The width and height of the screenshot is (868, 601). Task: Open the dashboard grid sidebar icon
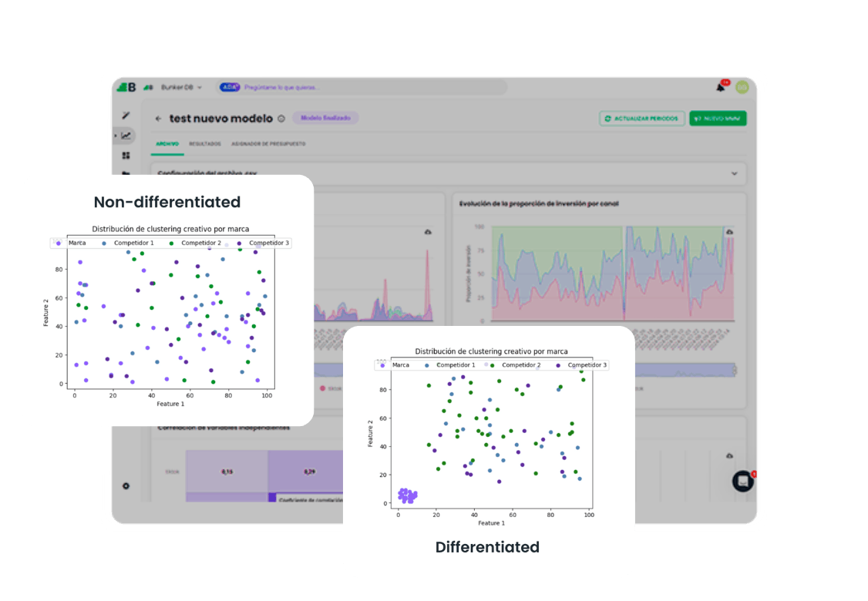(x=126, y=156)
